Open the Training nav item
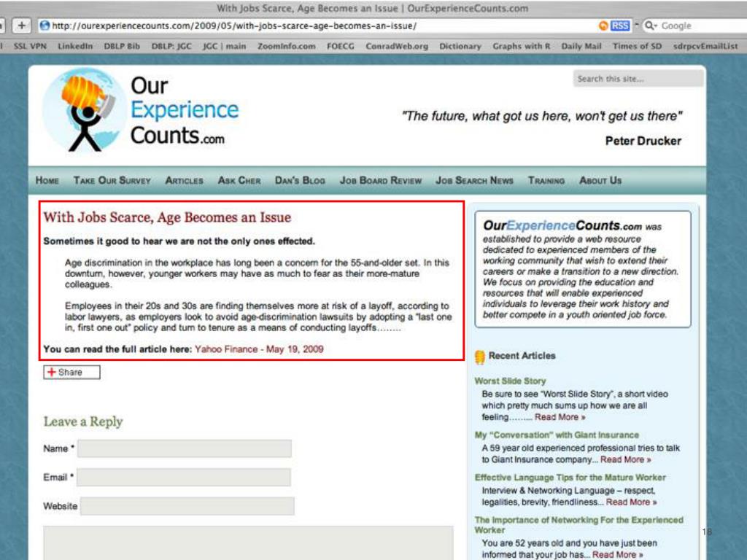The width and height of the screenshot is (747, 560). (x=546, y=181)
